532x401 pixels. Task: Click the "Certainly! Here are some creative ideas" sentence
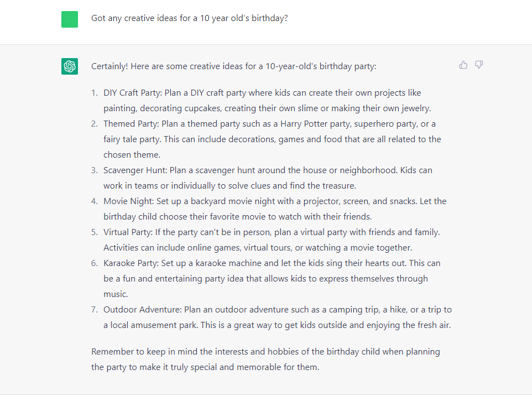233,66
